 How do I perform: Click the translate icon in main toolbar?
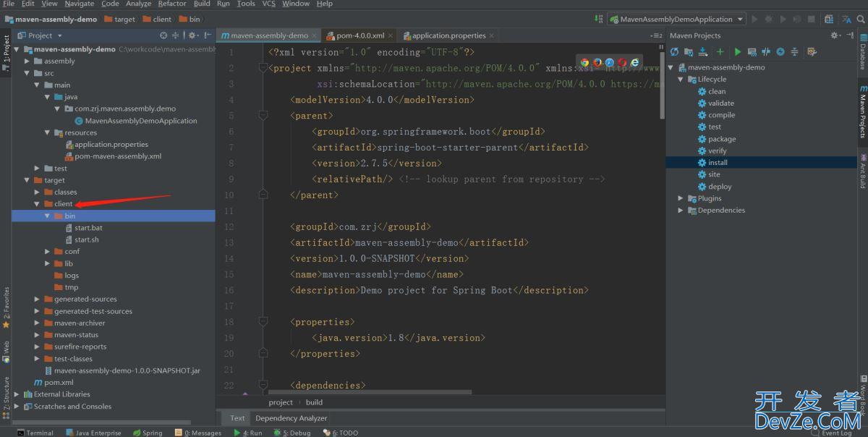(846, 19)
